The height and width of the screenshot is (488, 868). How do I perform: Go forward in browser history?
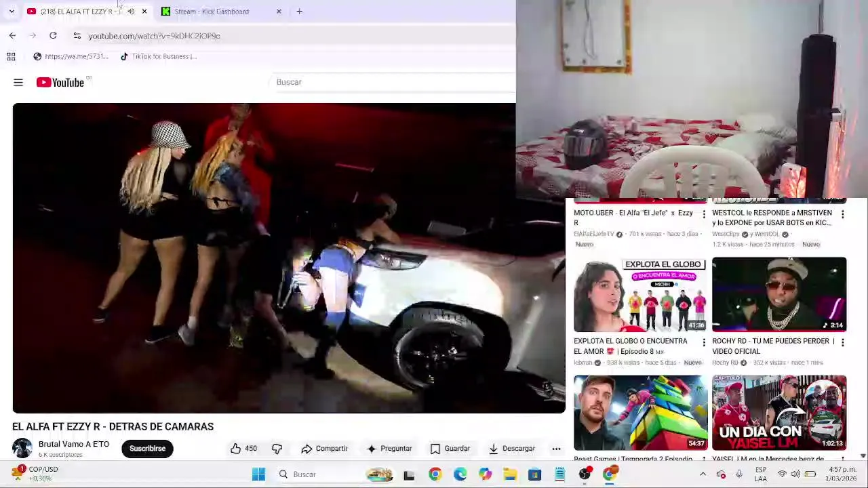pyautogui.click(x=32, y=36)
